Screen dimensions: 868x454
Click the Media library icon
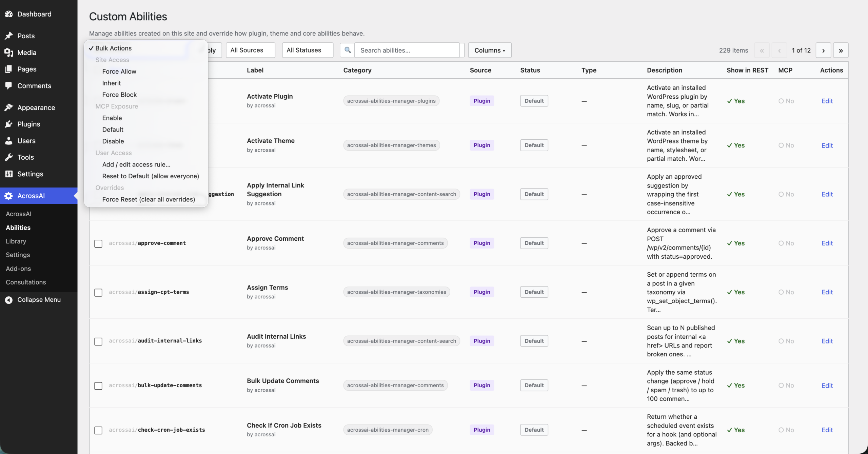pyautogui.click(x=9, y=53)
